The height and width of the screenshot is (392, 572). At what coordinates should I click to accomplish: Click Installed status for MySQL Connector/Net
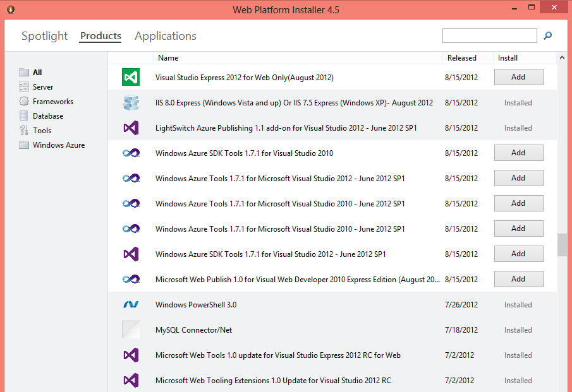(518, 330)
